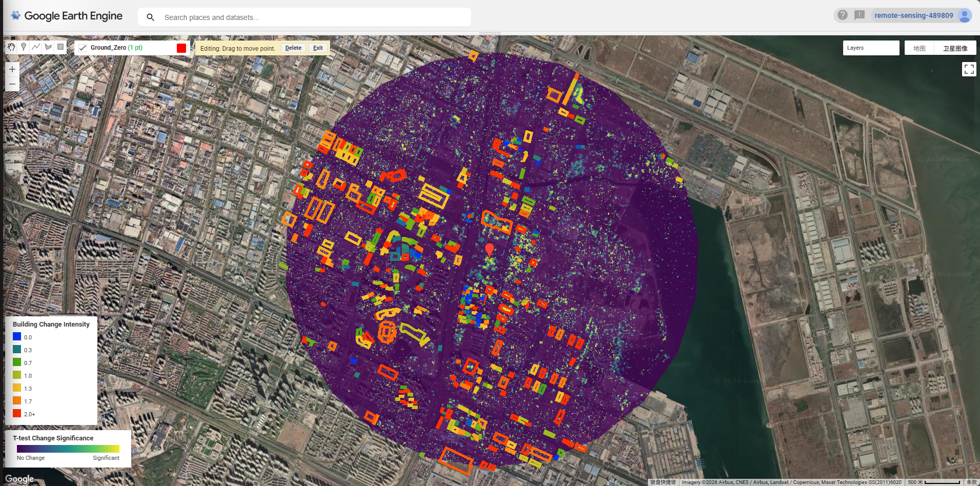This screenshot has height=486, width=980.
Task: Select the add marker point tool
Action: 24,47
